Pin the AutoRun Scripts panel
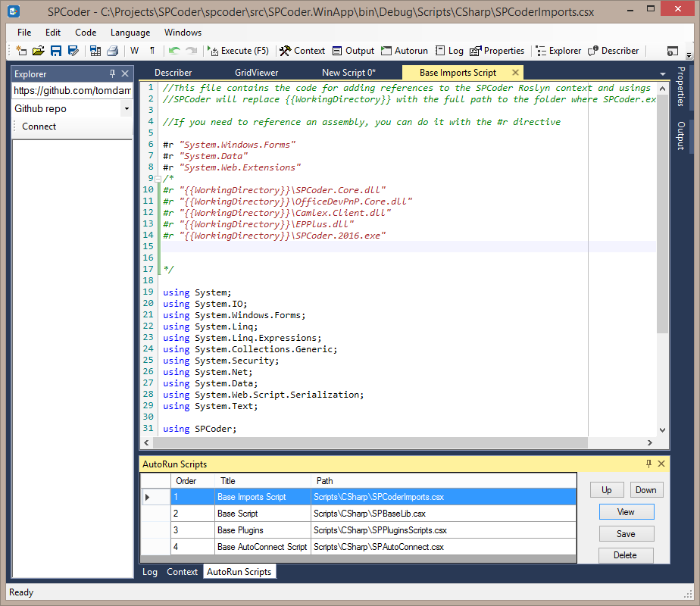 pyautogui.click(x=648, y=464)
